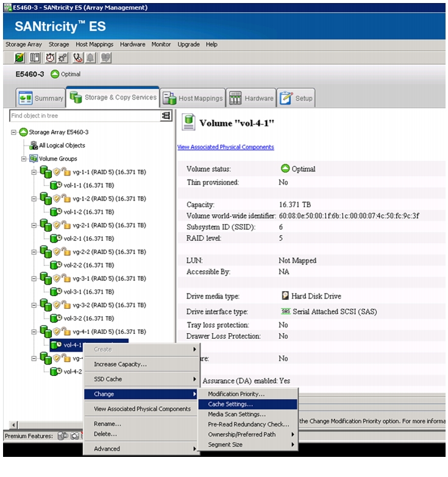Open the Segment Size submenu
Image resolution: width=448 pixels, height=477 pixels.
(x=247, y=445)
